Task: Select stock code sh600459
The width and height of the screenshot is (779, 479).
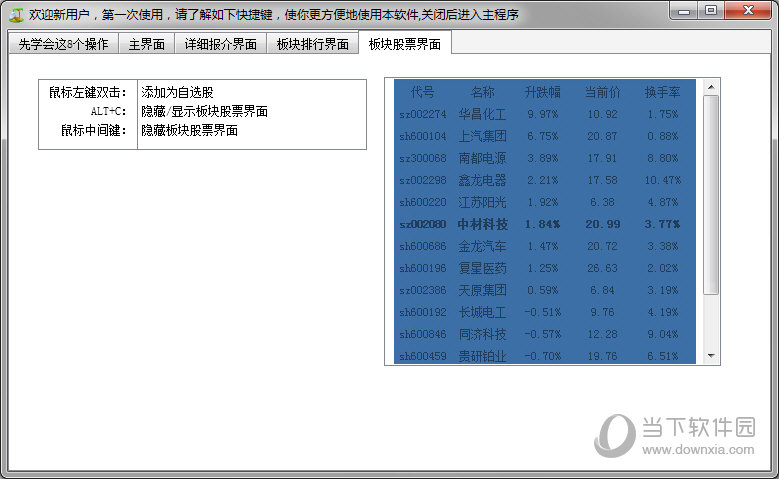Action: (x=423, y=356)
